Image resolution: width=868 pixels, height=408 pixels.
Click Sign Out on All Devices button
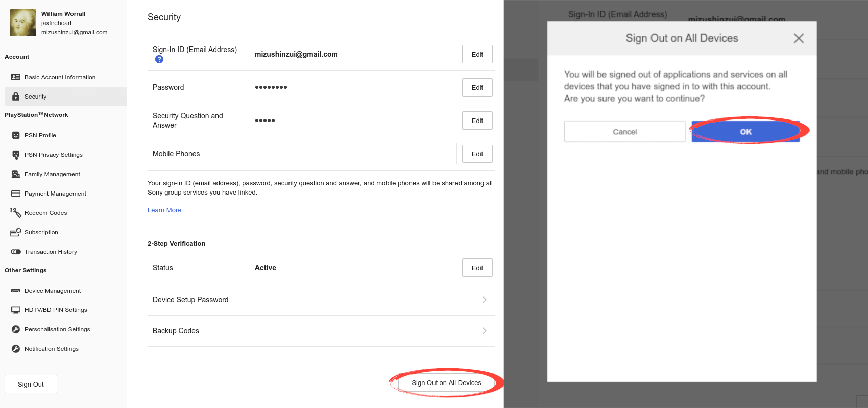pyautogui.click(x=446, y=383)
